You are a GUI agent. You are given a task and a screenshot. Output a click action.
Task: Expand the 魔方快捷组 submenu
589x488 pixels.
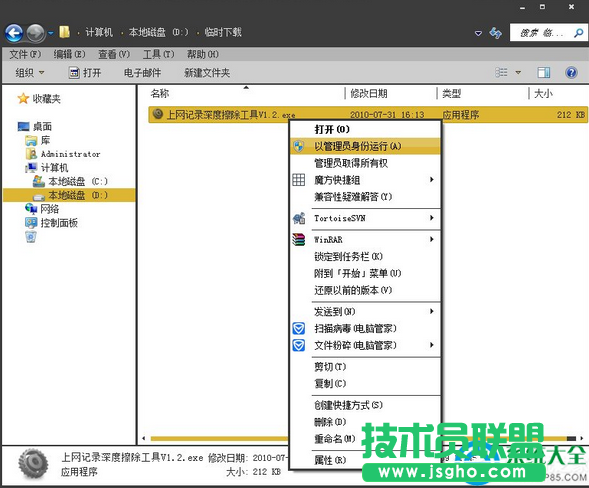pos(365,180)
